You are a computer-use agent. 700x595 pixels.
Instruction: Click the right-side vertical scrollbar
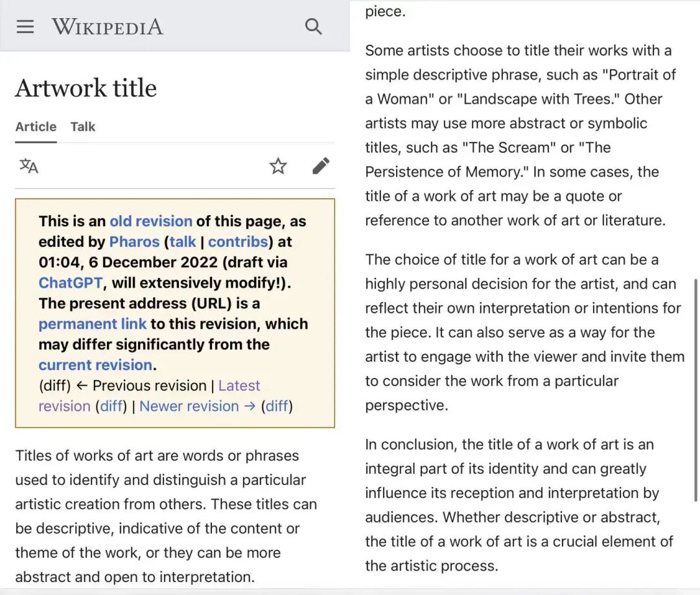696,391
